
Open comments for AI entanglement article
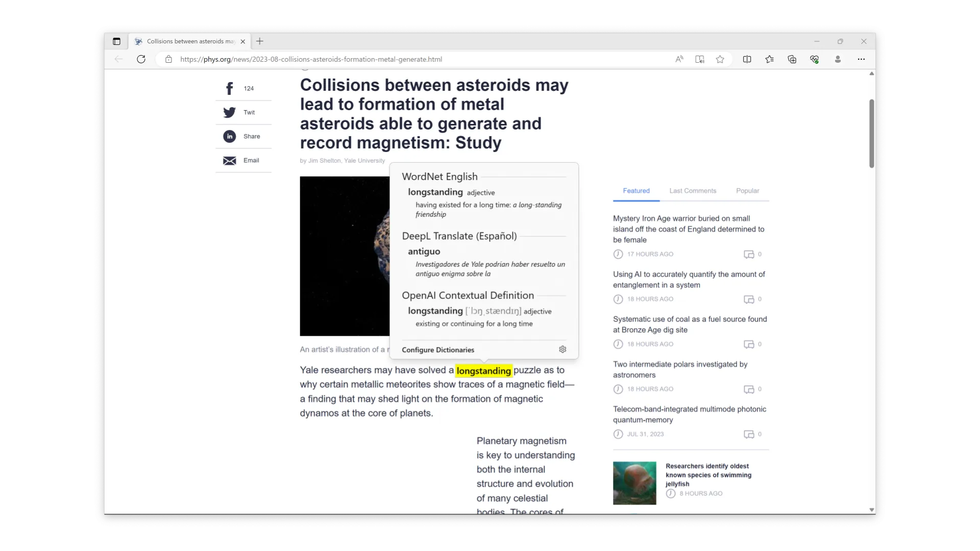point(752,299)
